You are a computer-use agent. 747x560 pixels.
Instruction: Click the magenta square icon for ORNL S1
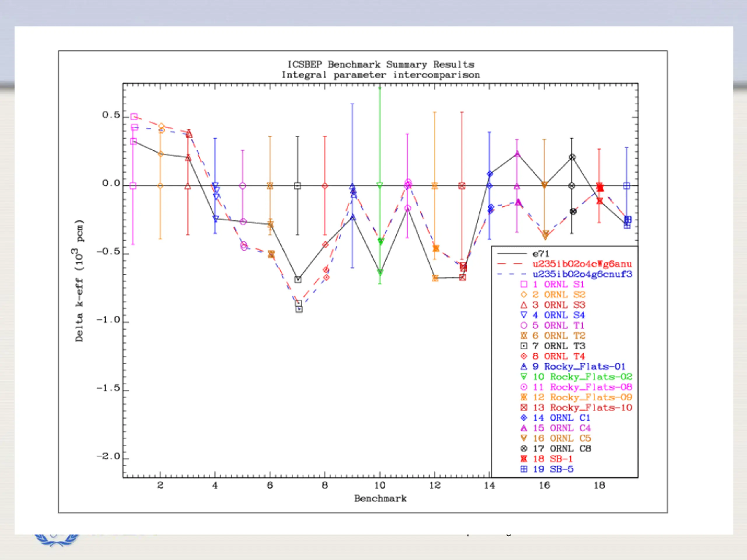point(523,284)
